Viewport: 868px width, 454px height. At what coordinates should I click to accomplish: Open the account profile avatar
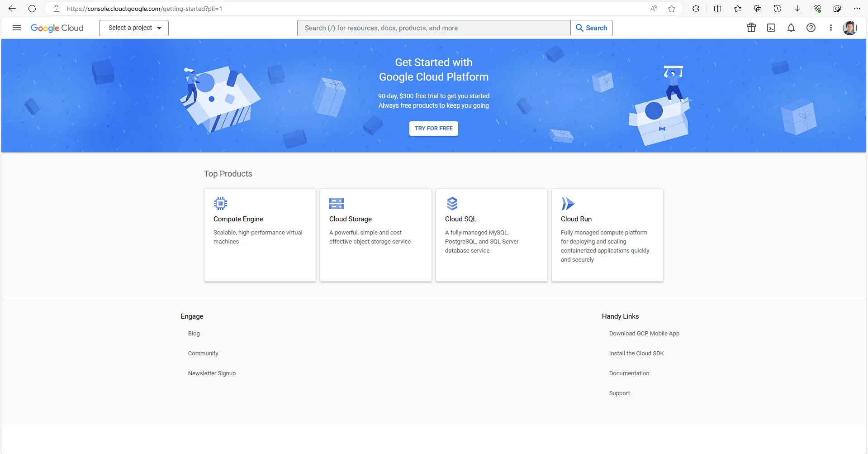click(x=850, y=28)
